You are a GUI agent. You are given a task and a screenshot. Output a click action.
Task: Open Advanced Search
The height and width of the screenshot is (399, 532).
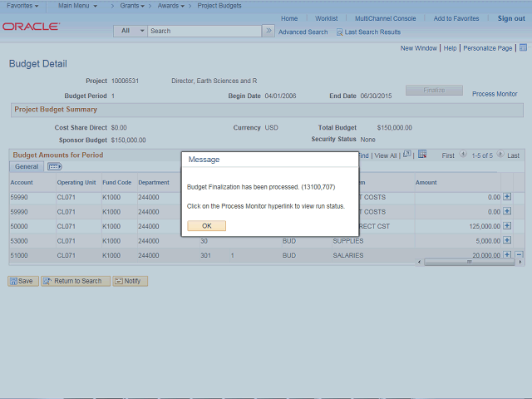click(303, 32)
